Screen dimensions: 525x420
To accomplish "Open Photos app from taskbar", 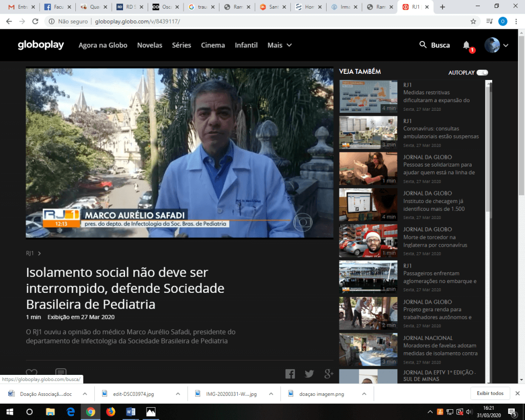I will [151, 412].
